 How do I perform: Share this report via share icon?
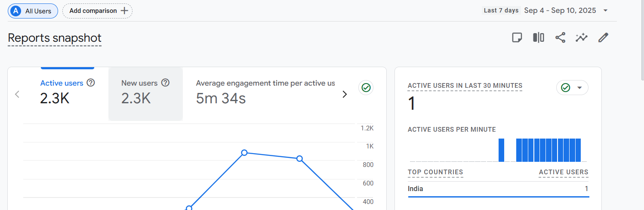pos(560,38)
